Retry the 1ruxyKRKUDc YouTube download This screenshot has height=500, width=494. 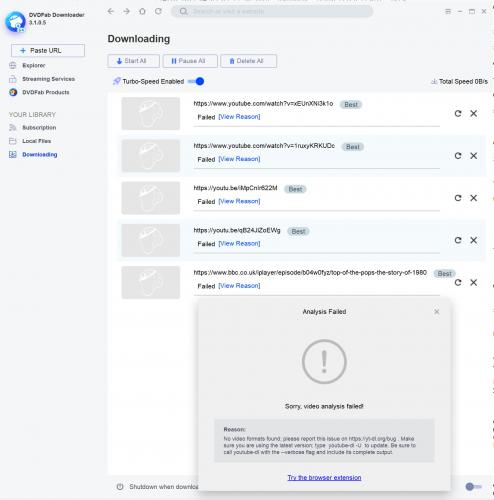458,156
